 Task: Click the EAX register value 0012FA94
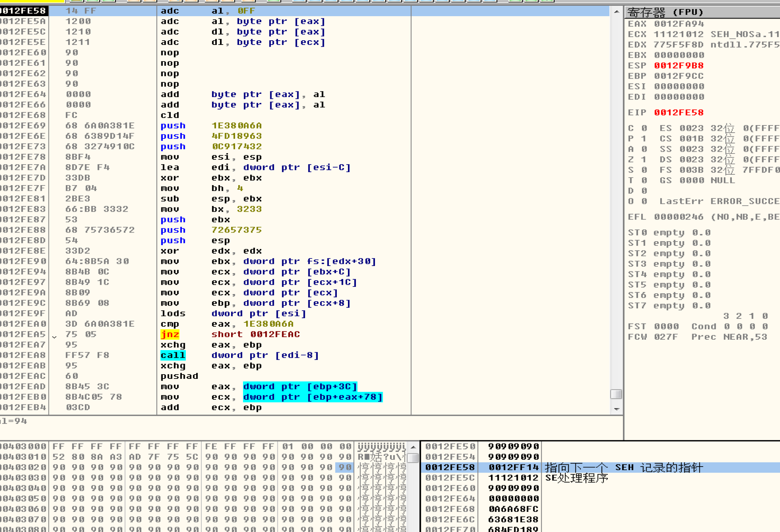(x=679, y=24)
